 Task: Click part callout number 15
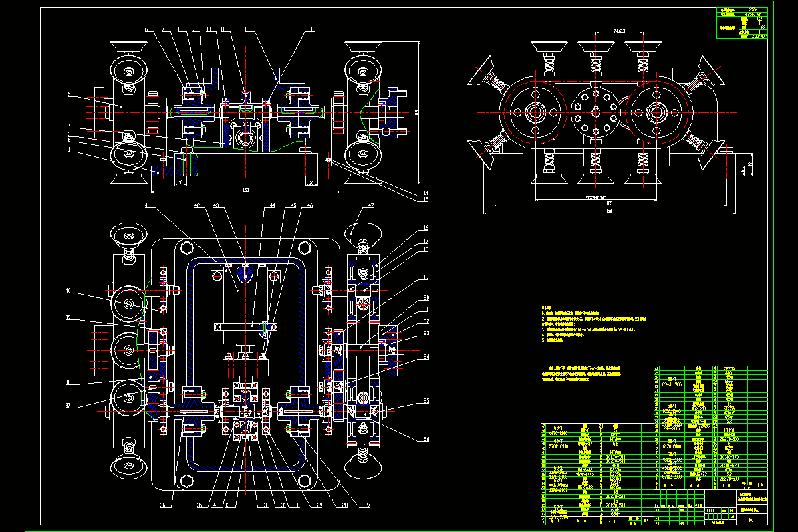426,200
